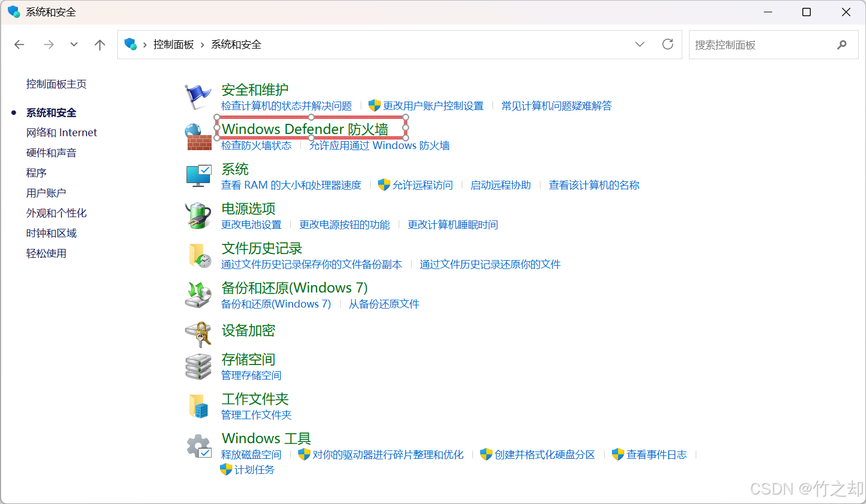The height and width of the screenshot is (504, 866).
Task: Select 系统和安全 in the address breadcrumb
Action: (236, 45)
